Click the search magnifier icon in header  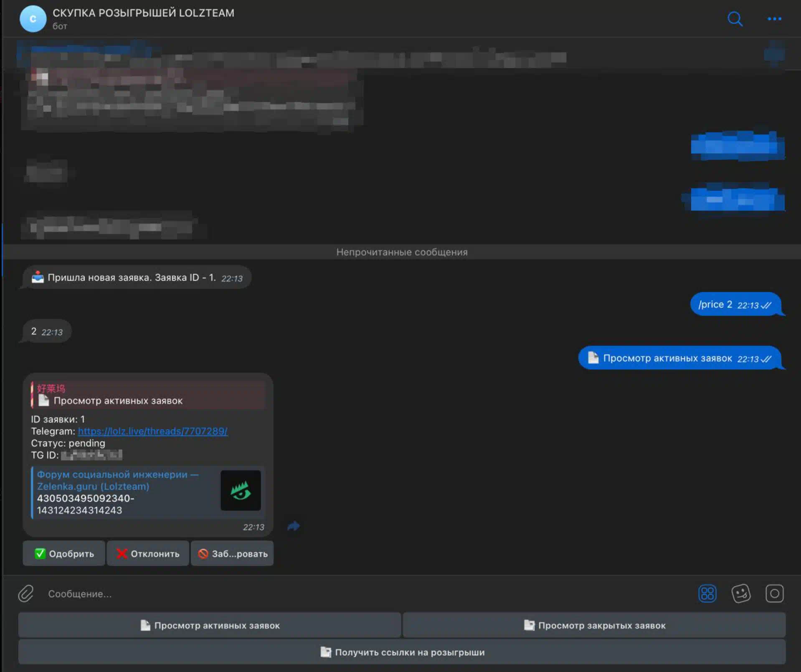pyautogui.click(x=735, y=19)
